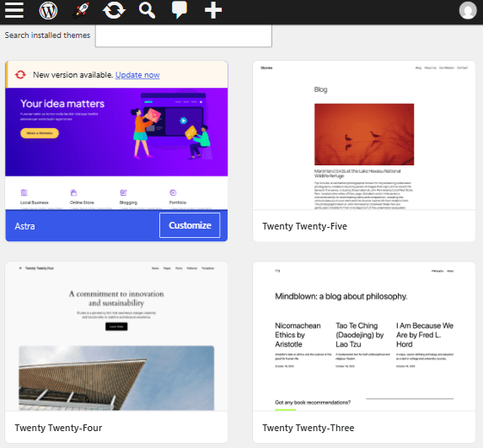
Task: Click the search magnifier icon
Action: point(147,10)
